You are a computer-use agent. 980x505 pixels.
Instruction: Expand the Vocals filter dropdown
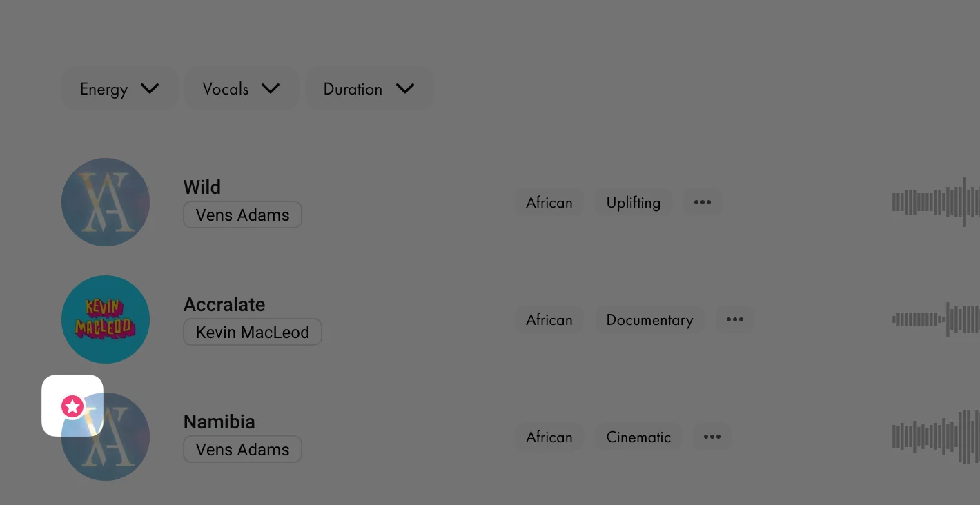[x=242, y=88]
